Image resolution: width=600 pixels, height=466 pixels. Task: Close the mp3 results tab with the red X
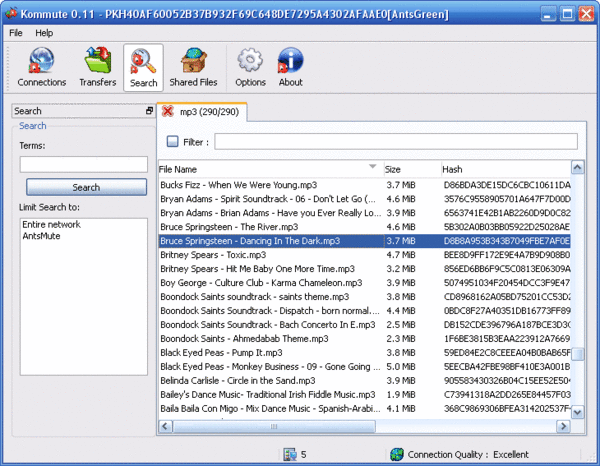point(168,111)
